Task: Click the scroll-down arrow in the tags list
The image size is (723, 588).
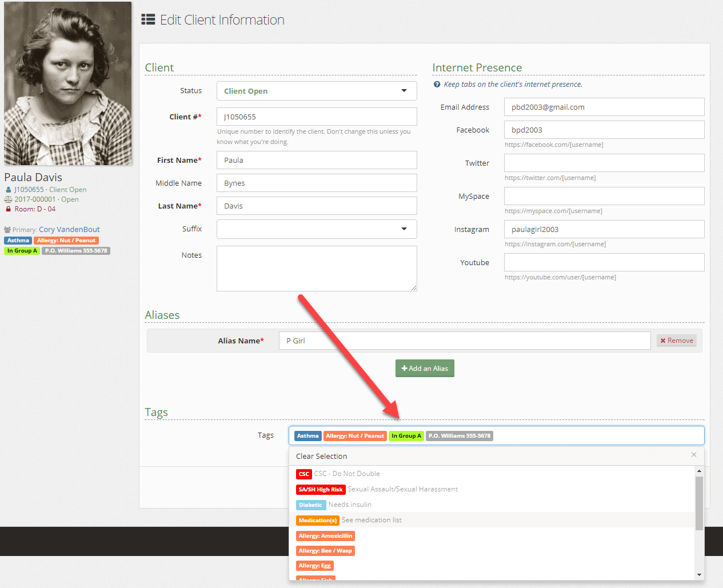Action: coord(699,575)
